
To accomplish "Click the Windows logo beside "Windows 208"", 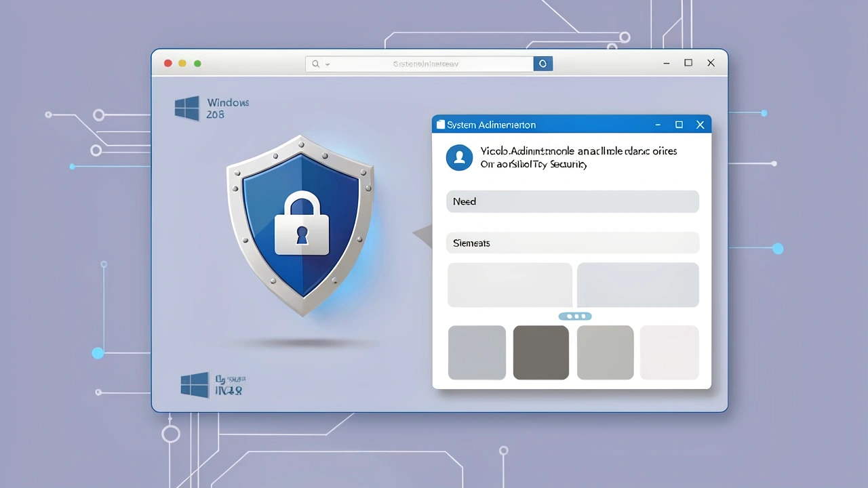I will point(187,108).
